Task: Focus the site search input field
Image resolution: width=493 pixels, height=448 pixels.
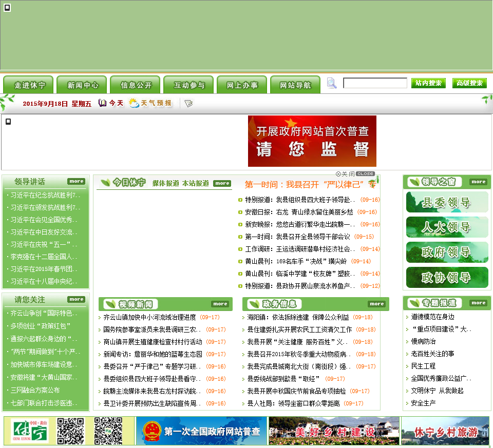Action: (375, 83)
